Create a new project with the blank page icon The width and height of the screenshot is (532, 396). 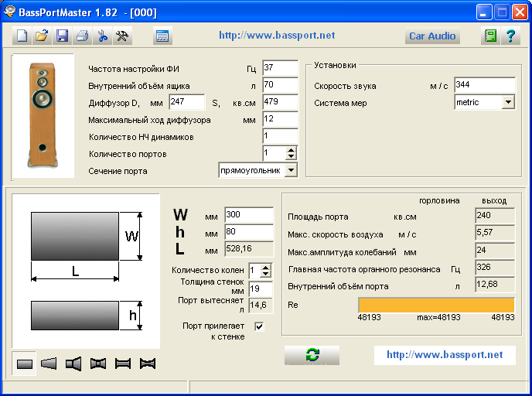click(22, 36)
